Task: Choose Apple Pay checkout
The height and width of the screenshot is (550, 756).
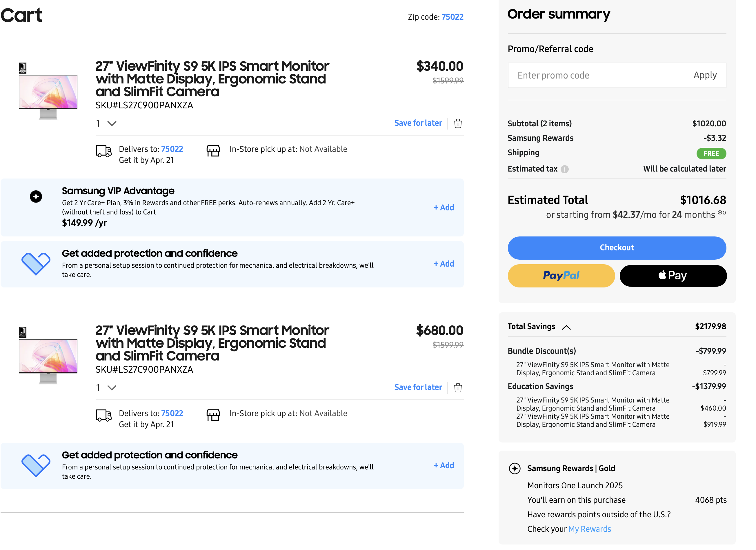Action: (673, 276)
